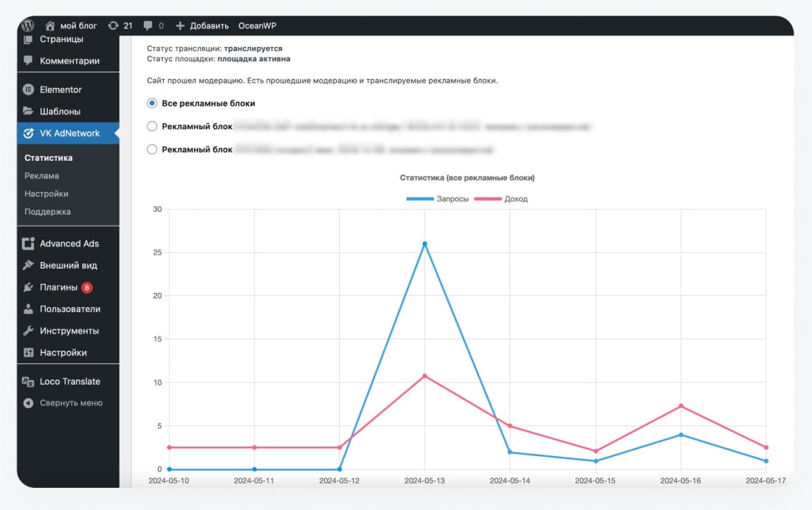Select the first Рекламный блок radio option
Image resolution: width=812 pixels, height=510 pixels.
pyautogui.click(x=152, y=125)
